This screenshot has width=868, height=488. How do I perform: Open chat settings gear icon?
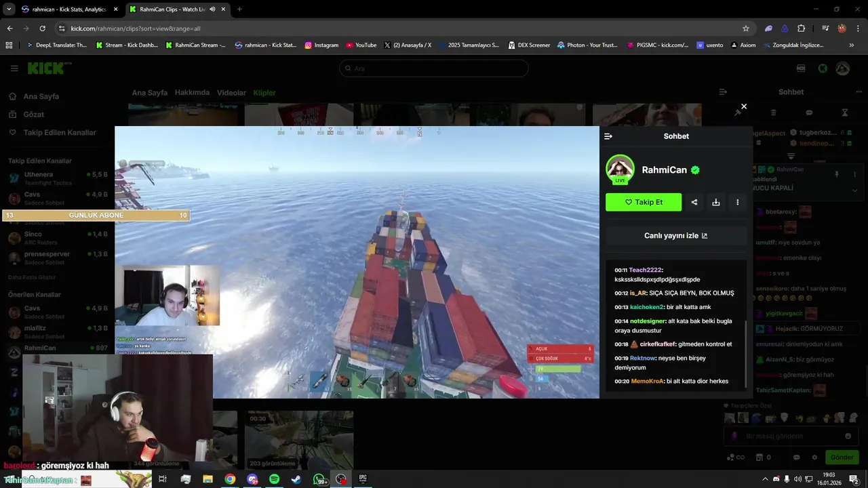pyautogui.click(x=814, y=457)
